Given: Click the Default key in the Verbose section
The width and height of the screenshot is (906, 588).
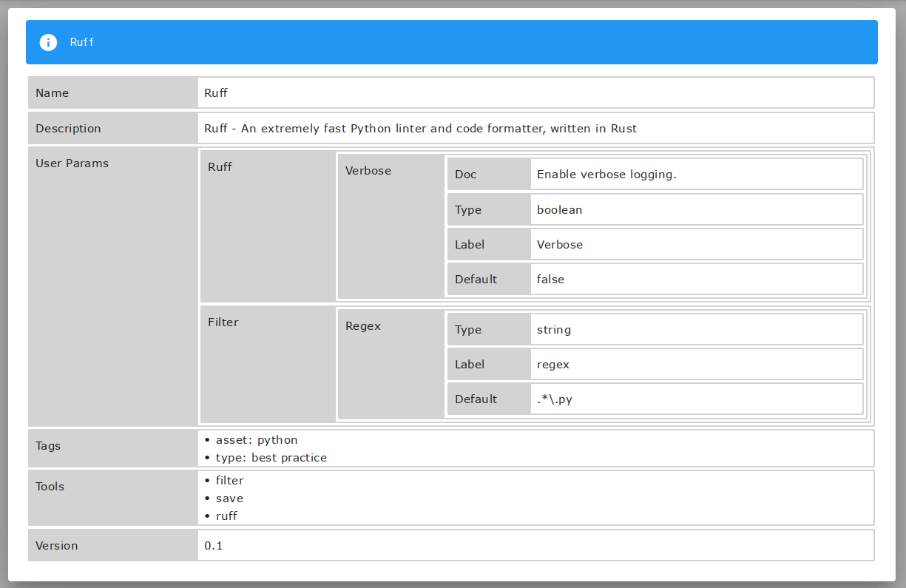Looking at the screenshot, I should coord(489,279).
